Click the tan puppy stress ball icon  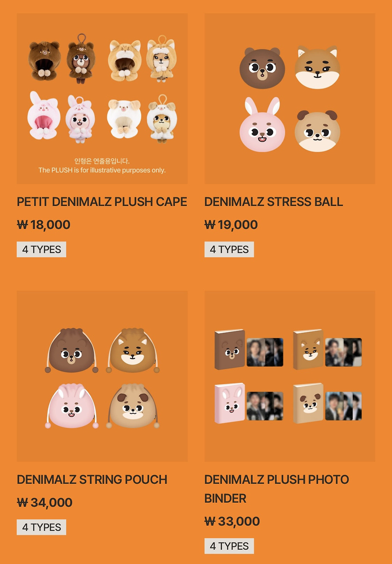(317, 131)
